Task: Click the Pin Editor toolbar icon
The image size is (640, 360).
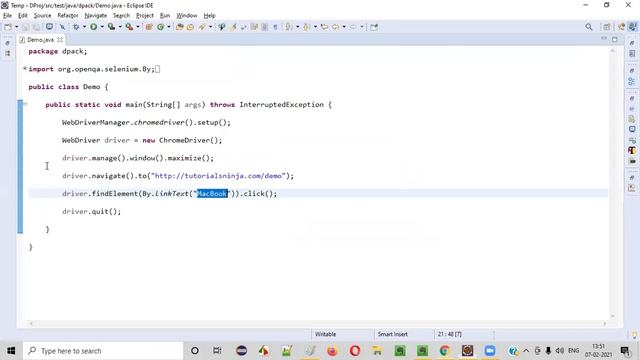Action: 374,27
